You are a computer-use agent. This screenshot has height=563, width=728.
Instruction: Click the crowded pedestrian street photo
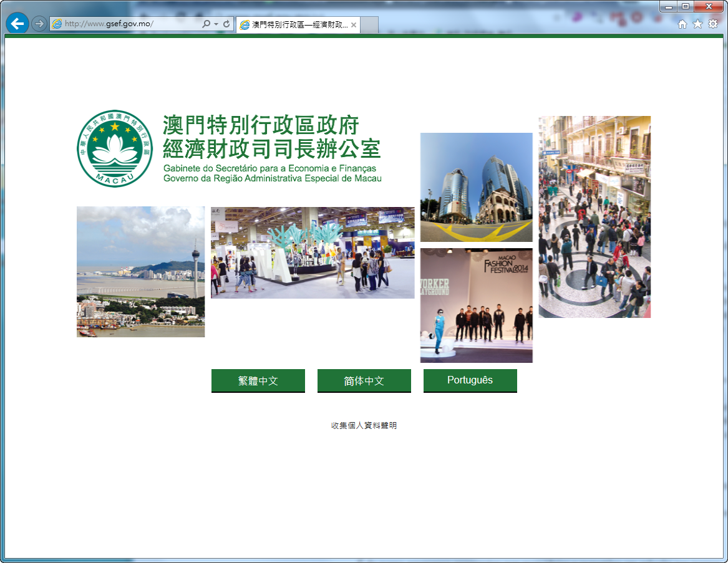click(x=595, y=217)
